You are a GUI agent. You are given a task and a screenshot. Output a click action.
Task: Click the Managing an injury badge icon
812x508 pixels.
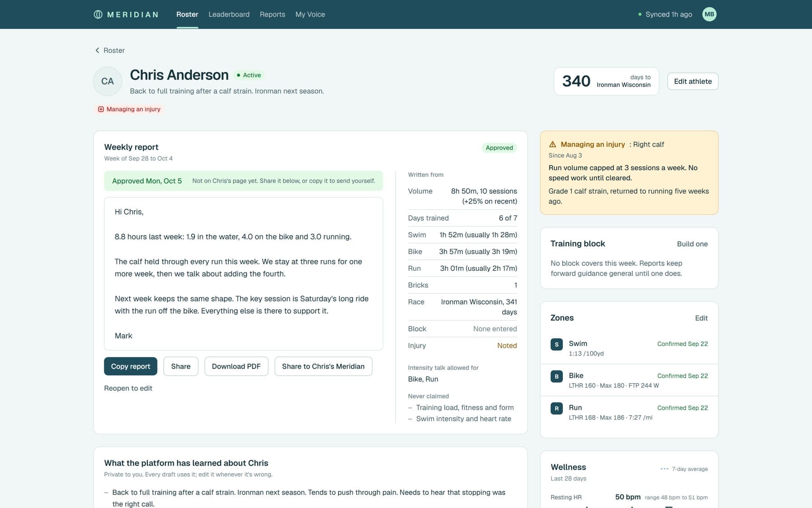point(101,109)
